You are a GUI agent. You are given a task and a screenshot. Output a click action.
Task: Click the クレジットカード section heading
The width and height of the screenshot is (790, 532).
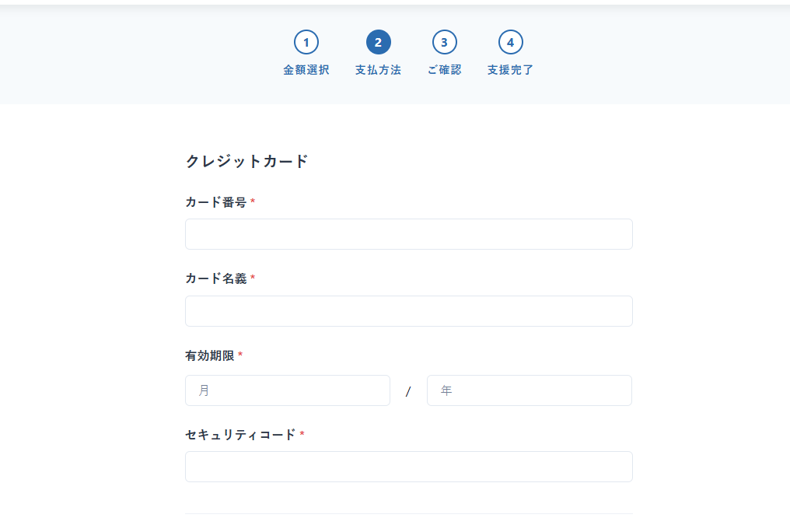tap(246, 161)
